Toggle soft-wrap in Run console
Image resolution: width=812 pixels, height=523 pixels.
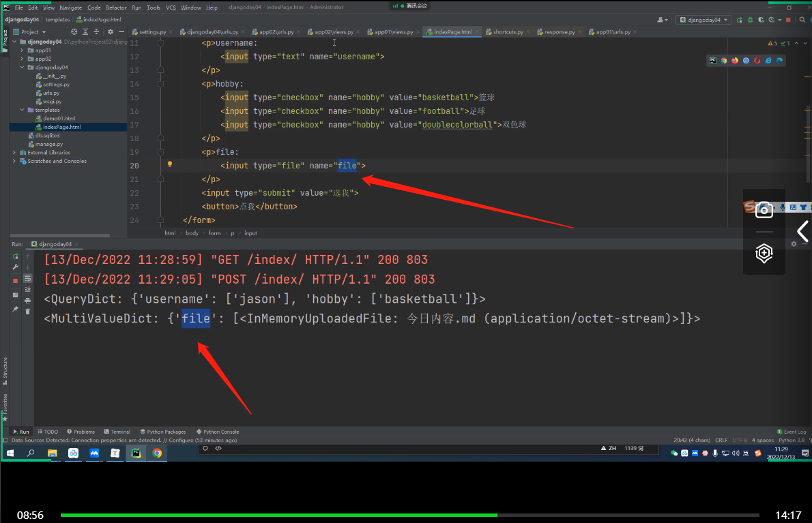[28, 279]
